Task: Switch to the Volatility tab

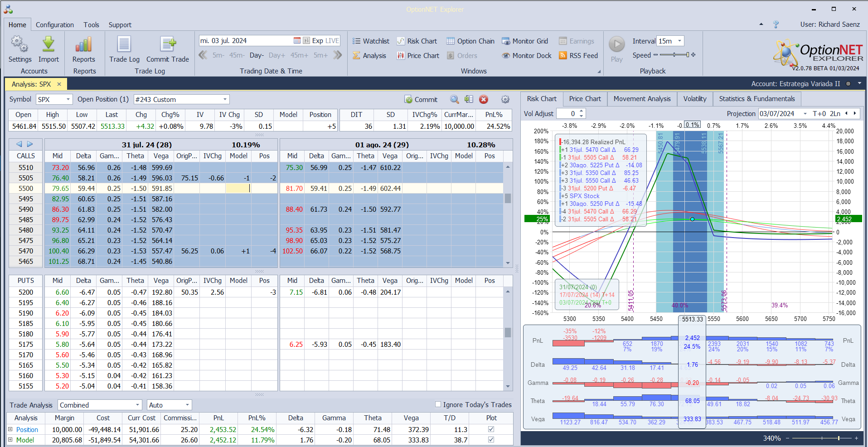Action: 695,99
